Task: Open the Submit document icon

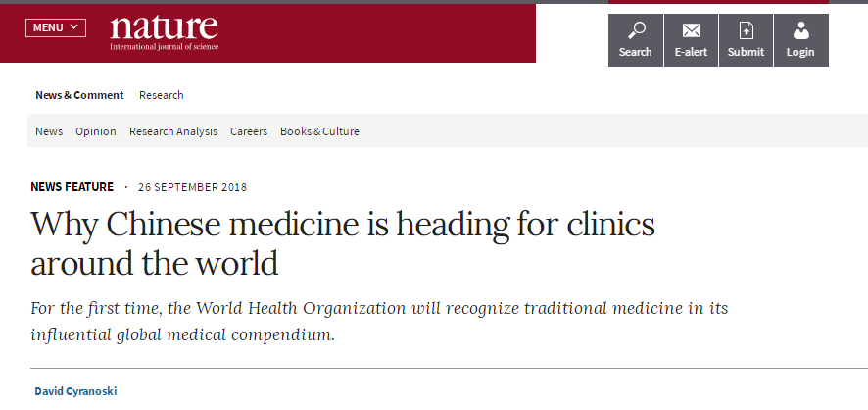Action: [x=747, y=30]
